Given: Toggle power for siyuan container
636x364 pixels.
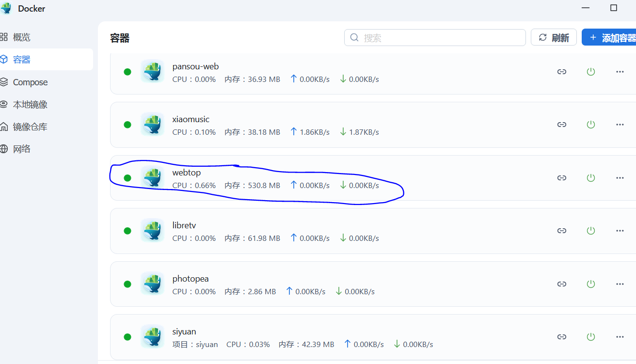Looking at the screenshot, I should point(590,337).
